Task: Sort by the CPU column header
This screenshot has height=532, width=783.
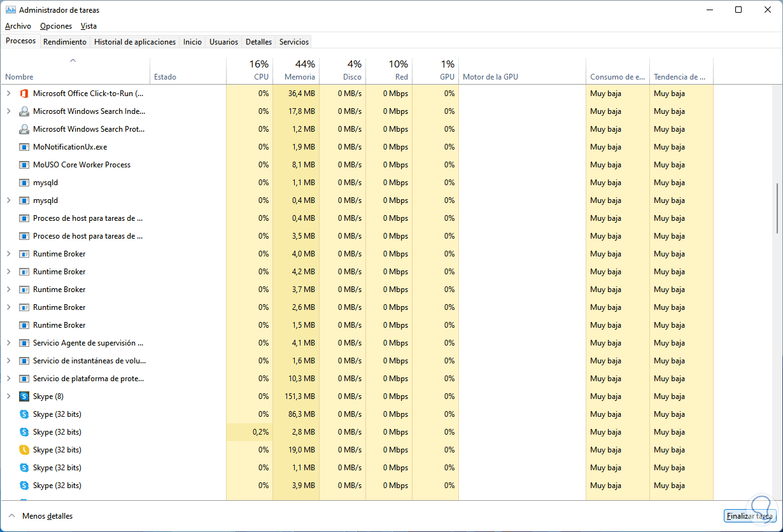Action: (x=260, y=71)
